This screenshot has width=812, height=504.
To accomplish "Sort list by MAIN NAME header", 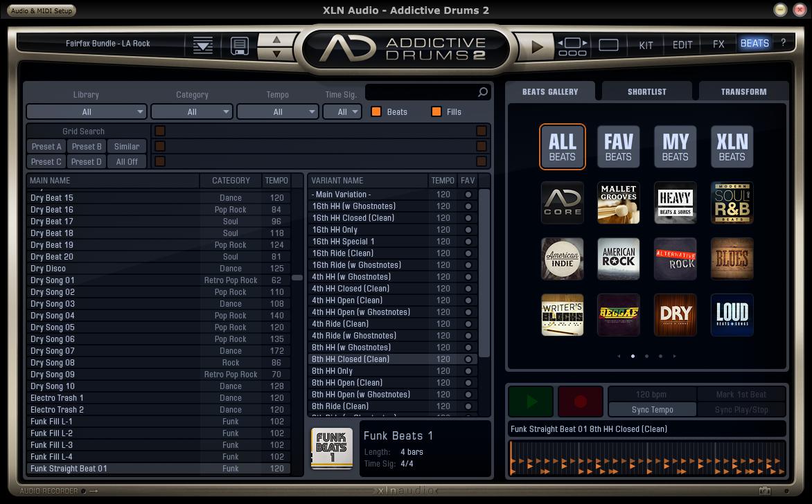I will point(113,181).
